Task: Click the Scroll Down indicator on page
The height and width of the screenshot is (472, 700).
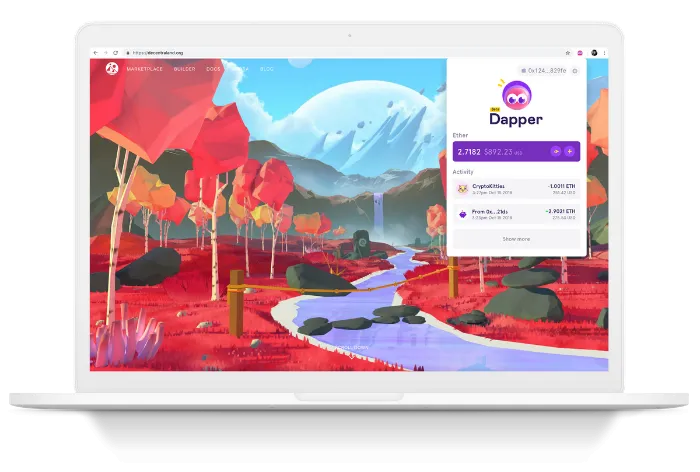Action: point(352,351)
